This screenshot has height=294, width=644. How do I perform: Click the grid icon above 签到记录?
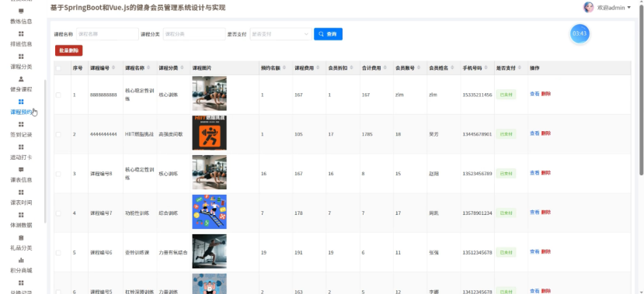[21, 124]
